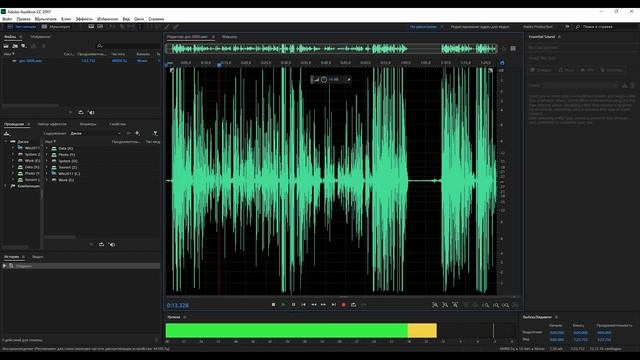The height and width of the screenshot is (360, 640).
Task: Expand the System drive in the content list
Action: (47, 161)
